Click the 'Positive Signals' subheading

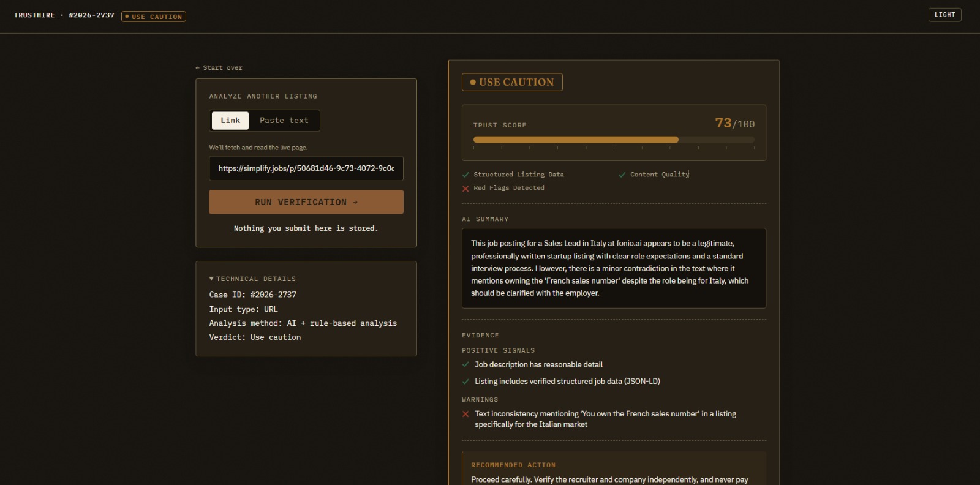tap(499, 351)
